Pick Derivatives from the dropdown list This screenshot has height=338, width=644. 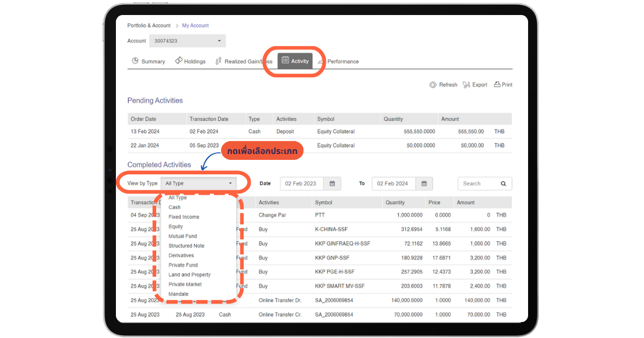[181, 255]
